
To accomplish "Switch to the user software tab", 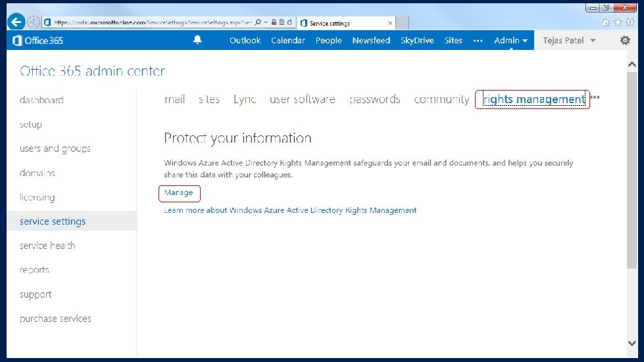I will (303, 99).
